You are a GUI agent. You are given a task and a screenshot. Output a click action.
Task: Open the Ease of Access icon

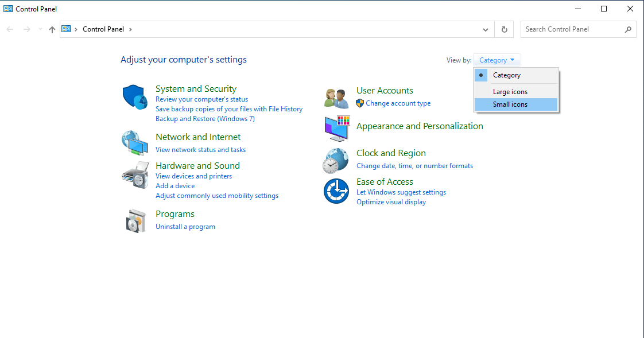[x=336, y=191]
